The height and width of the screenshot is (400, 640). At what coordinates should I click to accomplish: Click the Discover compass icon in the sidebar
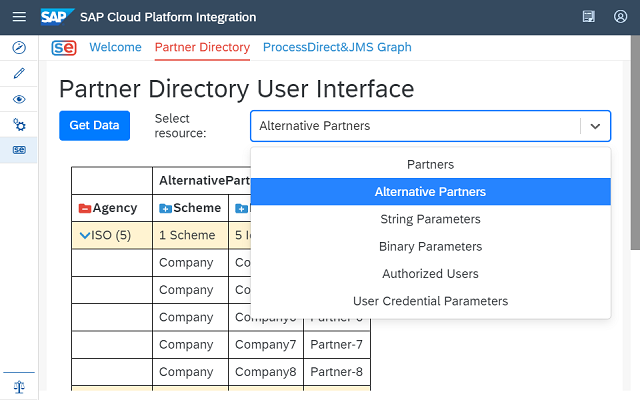pyautogui.click(x=18, y=48)
